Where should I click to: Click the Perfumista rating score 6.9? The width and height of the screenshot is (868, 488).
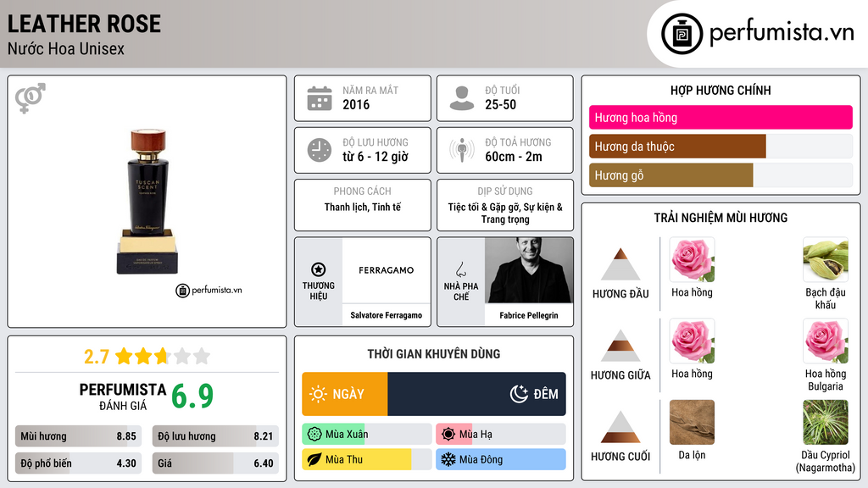192,396
